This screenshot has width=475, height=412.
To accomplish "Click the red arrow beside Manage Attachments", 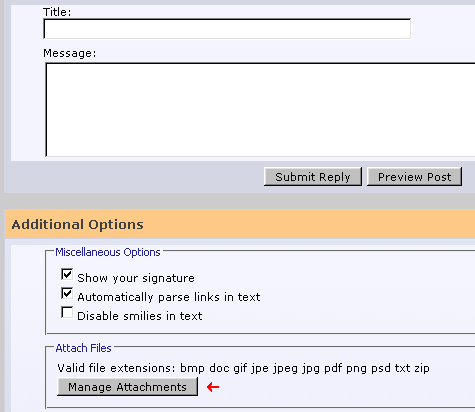I will (x=213, y=387).
